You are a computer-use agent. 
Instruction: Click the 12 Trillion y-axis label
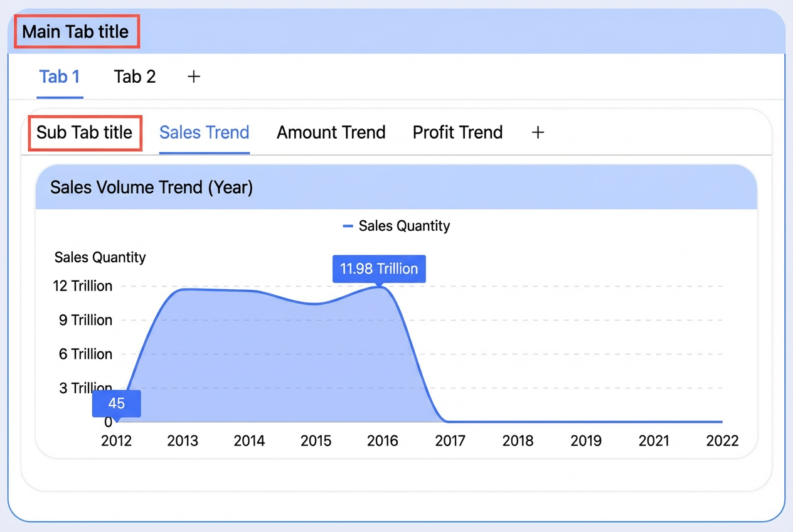tap(83, 286)
